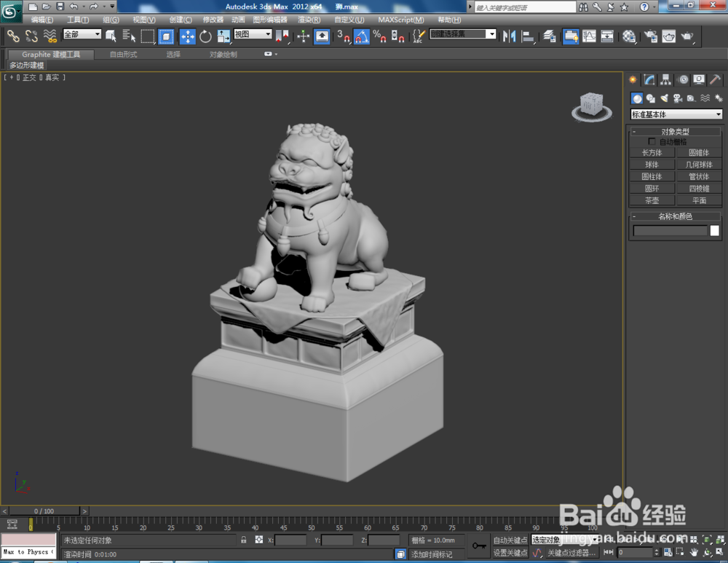
Task: Switch to the 对象绘制 ribbon tab
Action: point(223,55)
